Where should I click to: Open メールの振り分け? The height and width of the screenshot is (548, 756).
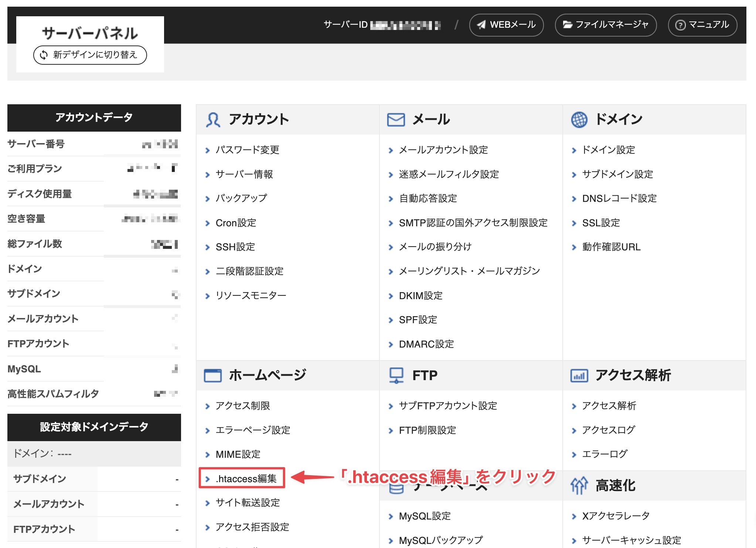435,247
